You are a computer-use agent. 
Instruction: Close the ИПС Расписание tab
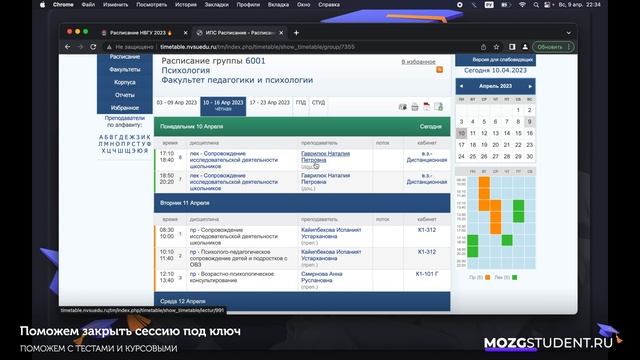coord(281,33)
